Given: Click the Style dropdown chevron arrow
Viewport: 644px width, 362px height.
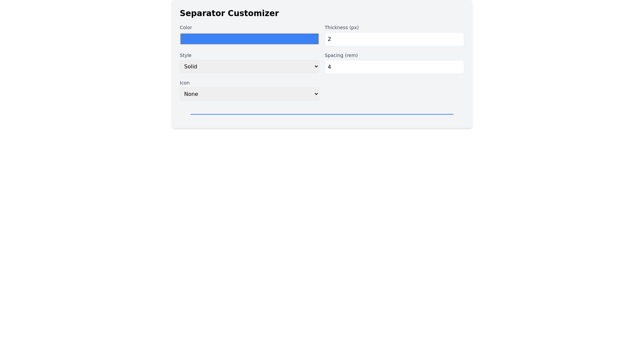Looking at the screenshot, I should pyautogui.click(x=315, y=66).
